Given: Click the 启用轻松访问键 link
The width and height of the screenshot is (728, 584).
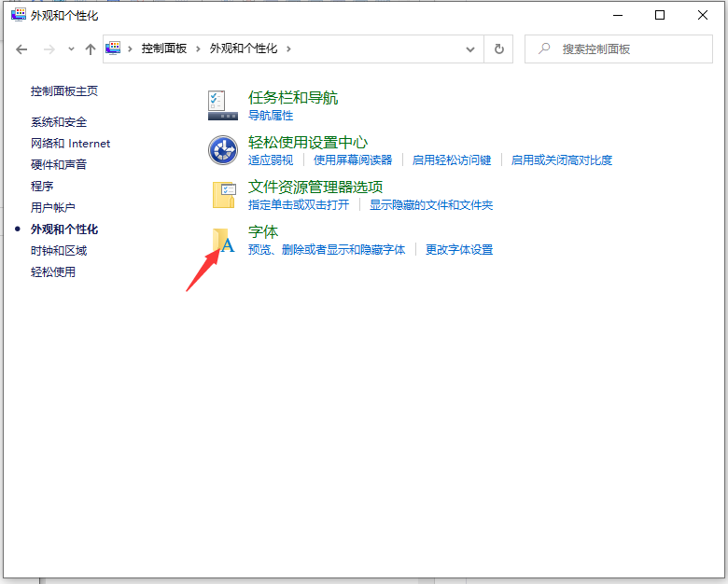Looking at the screenshot, I should 452,160.
